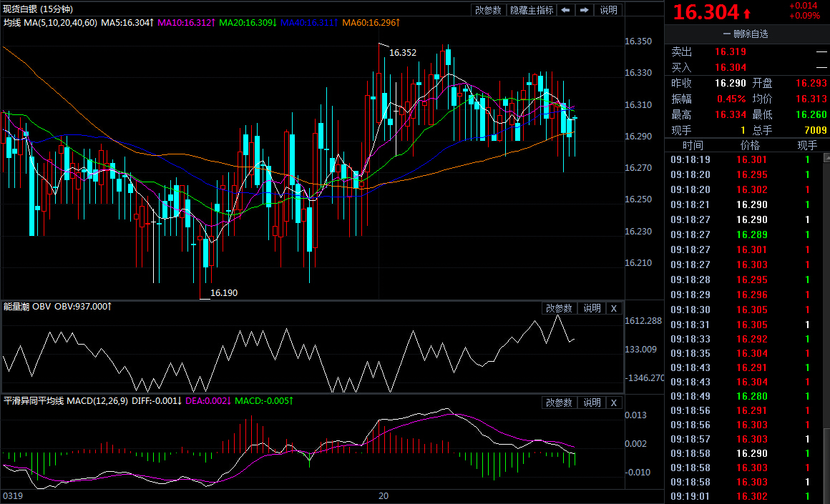Click the 价格 column header

point(750,145)
